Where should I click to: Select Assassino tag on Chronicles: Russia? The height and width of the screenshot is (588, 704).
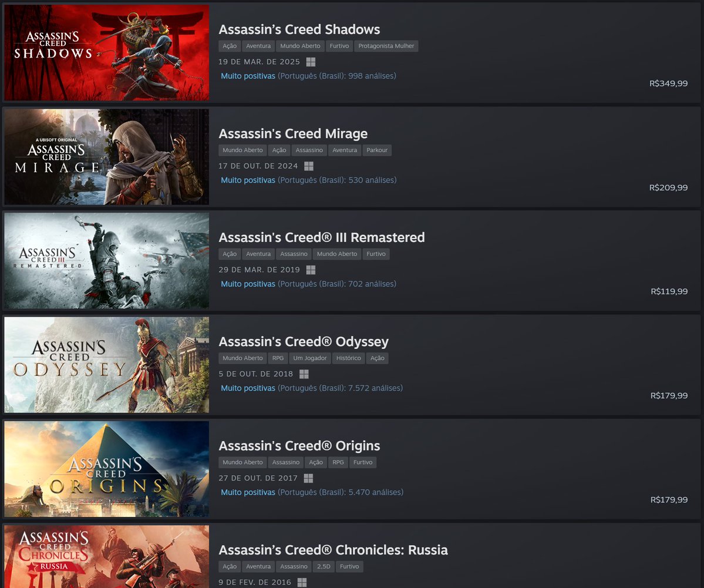294,566
